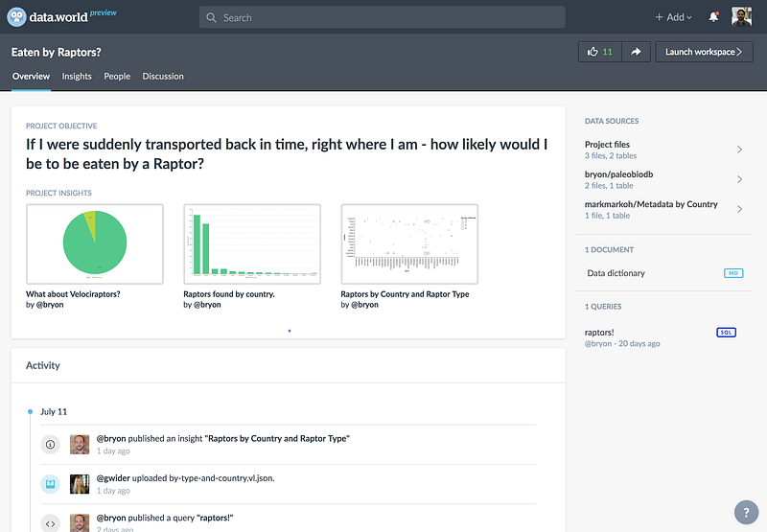767x532 pixels.
Task: Switch to the Insights tab
Action: pyautogui.click(x=77, y=77)
